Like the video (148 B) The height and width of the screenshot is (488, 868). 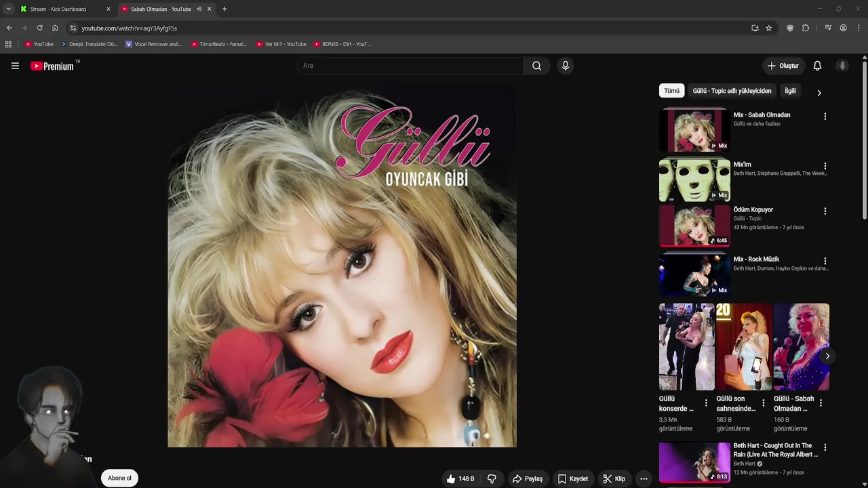[460, 479]
